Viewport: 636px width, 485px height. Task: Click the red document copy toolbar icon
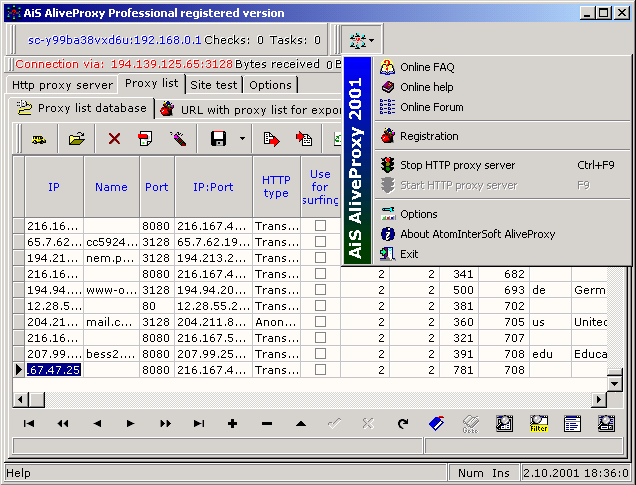tap(145, 139)
